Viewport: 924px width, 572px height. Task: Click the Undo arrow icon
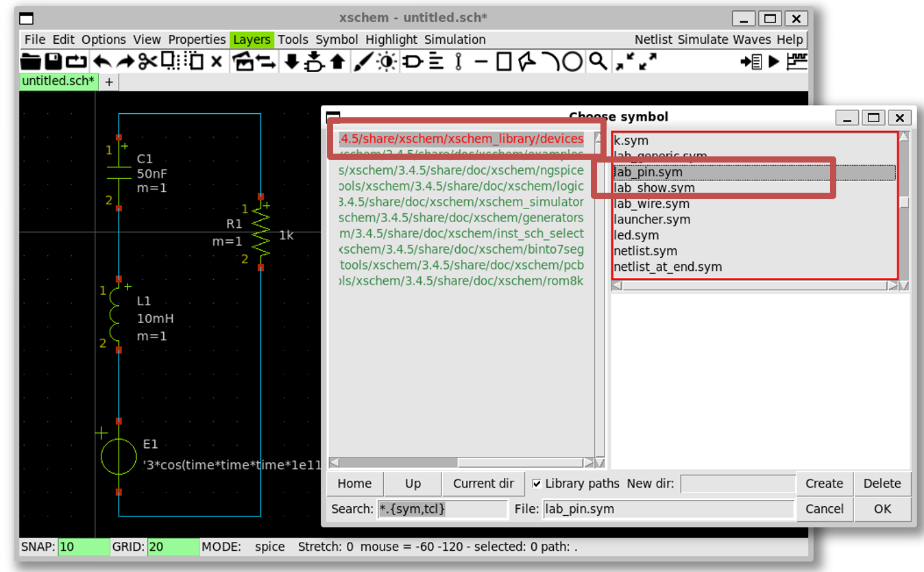pyautogui.click(x=102, y=62)
